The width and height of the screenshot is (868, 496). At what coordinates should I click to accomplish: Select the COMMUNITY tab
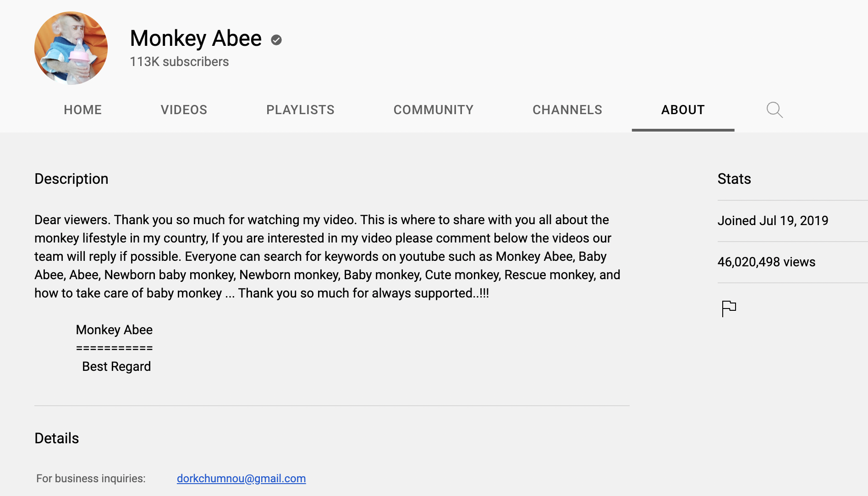[433, 110]
